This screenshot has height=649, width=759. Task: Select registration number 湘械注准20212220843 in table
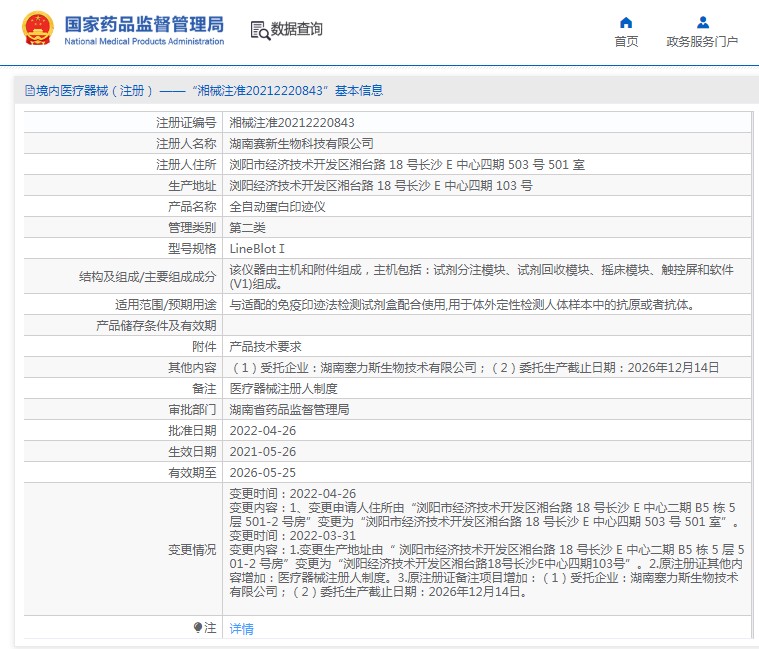(291, 123)
